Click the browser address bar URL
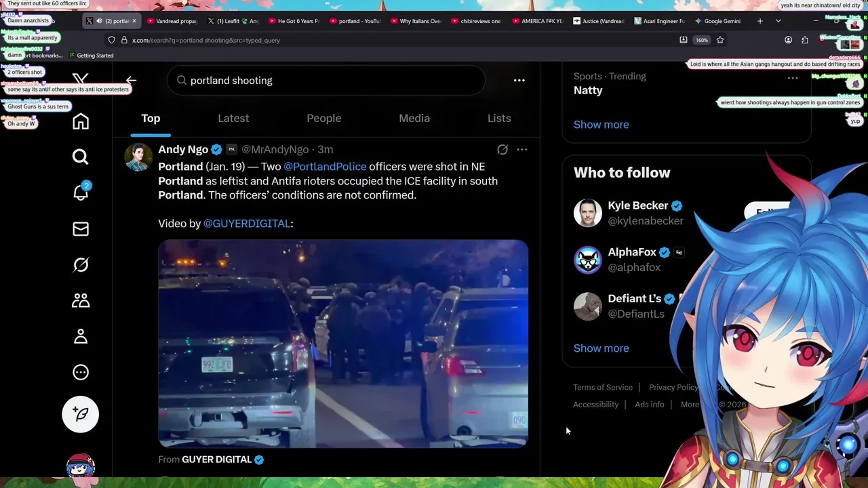Image resolution: width=868 pixels, height=488 pixels. (206, 40)
